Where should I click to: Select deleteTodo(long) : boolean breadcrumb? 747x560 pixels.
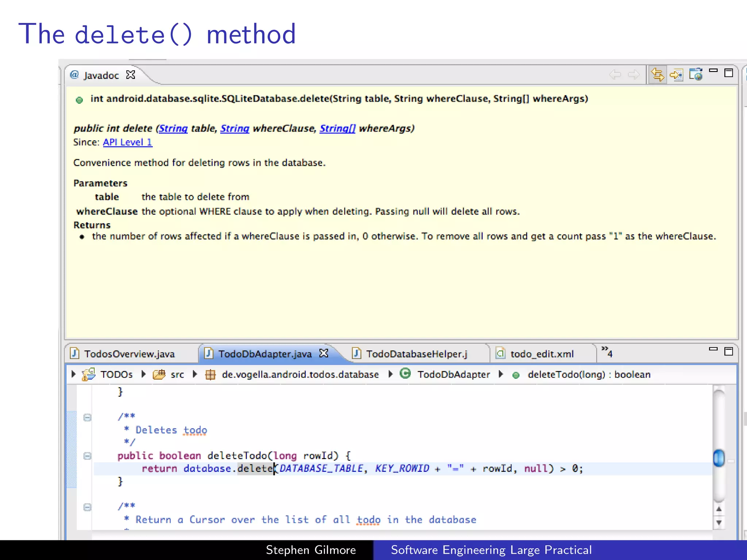pos(589,374)
